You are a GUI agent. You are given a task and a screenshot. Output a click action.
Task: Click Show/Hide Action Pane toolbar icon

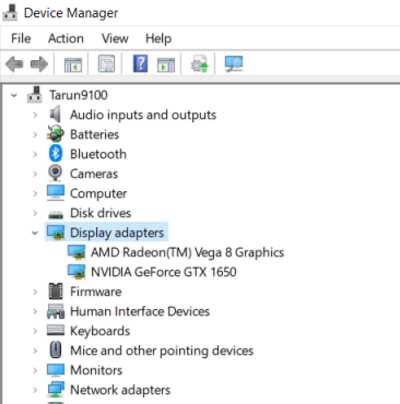(x=166, y=64)
